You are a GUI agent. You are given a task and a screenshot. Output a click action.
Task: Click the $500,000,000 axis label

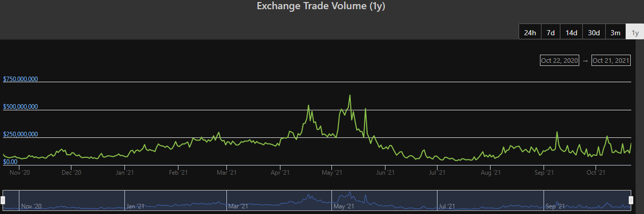pyautogui.click(x=21, y=107)
